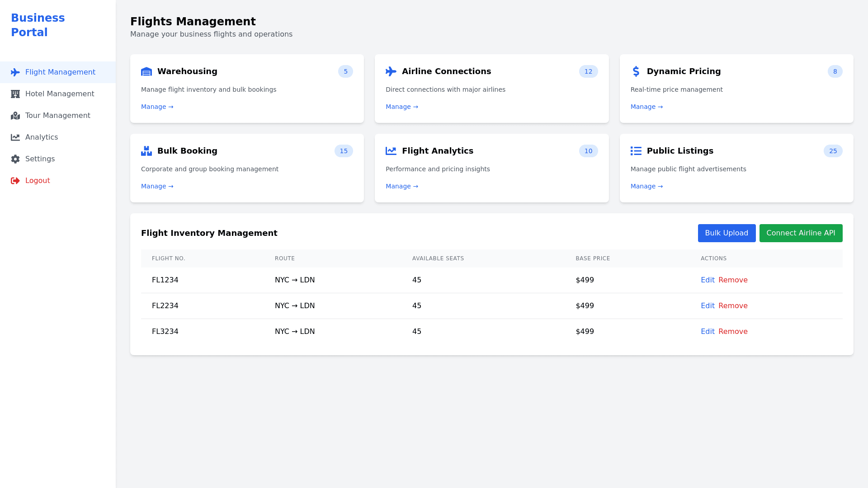Edit flight FL1234
This screenshot has height=488, width=868.
(x=708, y=280)
